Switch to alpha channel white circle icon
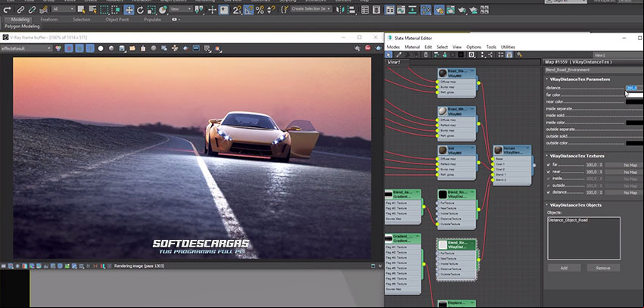 click(101, 48)
